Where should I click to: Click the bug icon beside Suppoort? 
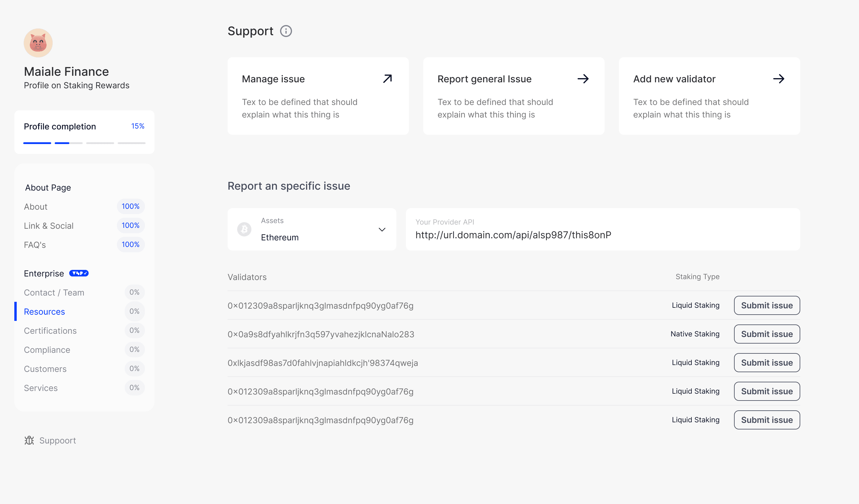(x=29, y=440)
